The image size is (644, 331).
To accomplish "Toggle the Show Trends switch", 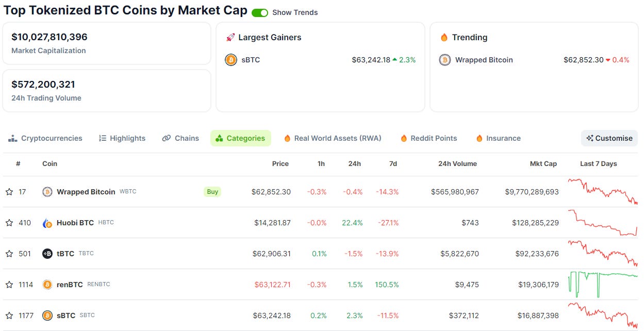I will [x=260, y=12].
